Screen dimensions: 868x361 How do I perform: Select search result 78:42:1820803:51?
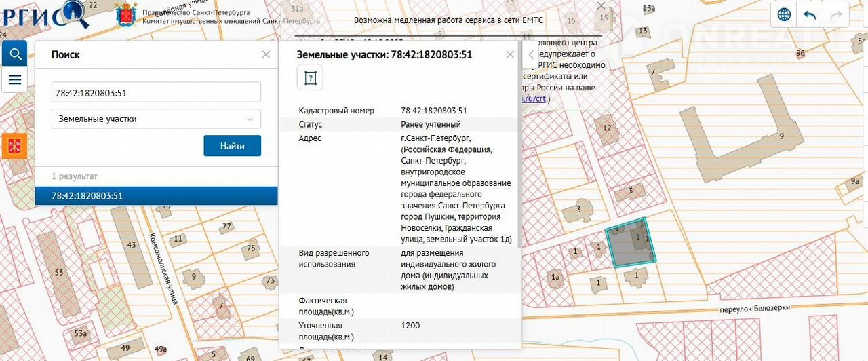tap(156, 196)
